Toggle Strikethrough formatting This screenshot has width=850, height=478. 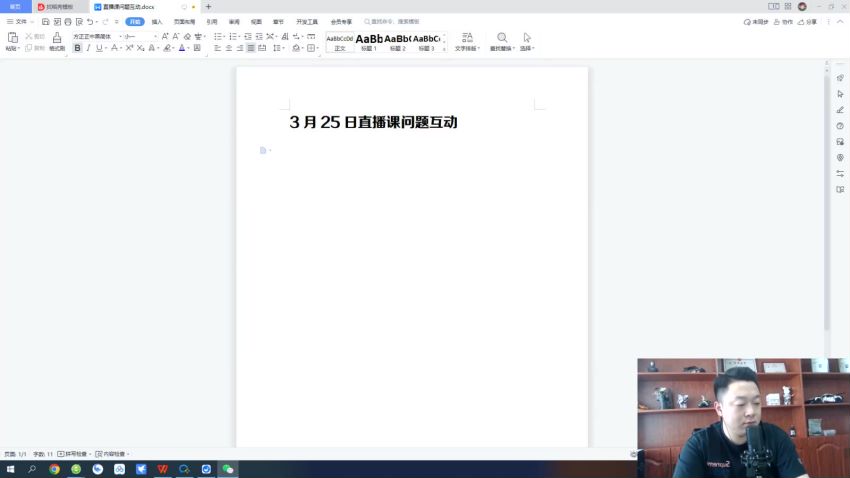click(x=114, y=48)
